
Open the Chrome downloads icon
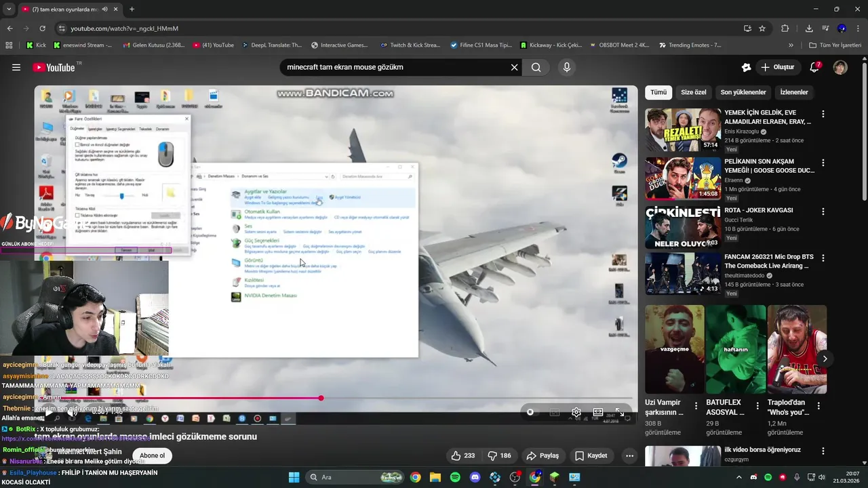[x=809, y=28]
